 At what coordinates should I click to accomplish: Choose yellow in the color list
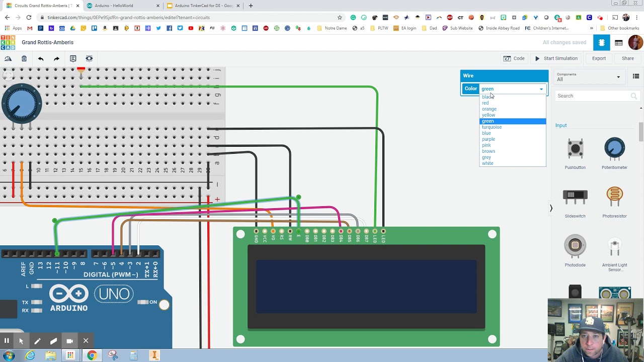513,115
